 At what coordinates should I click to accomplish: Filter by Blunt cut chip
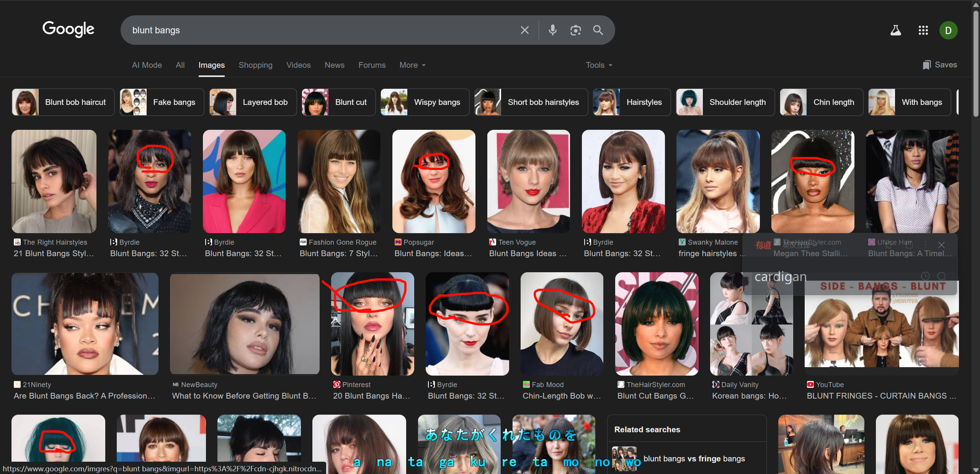click(338, 102)
